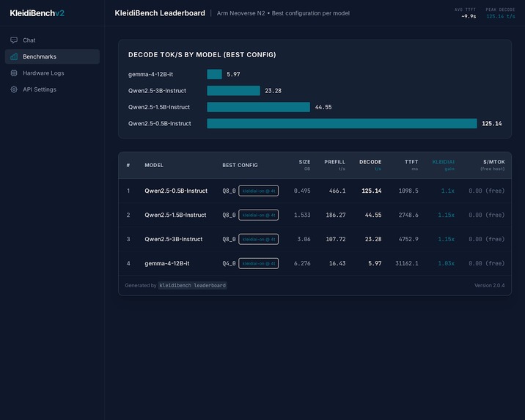Sort by DECODE column header
525x420 pixels.
[x=370, y=165]
